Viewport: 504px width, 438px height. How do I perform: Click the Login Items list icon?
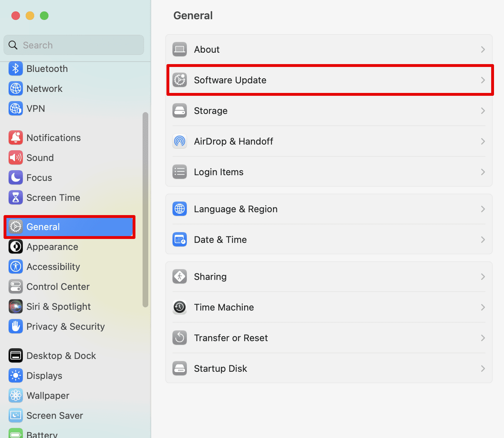pyautogui.click(x=180, y=172)
